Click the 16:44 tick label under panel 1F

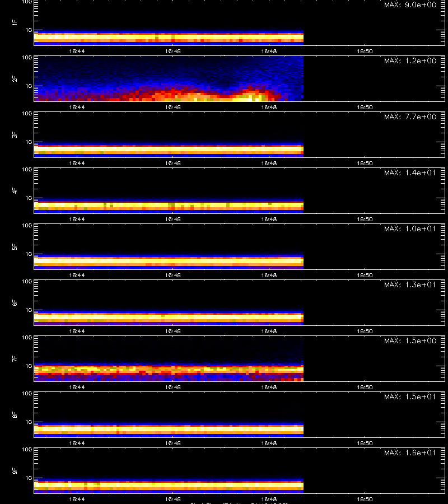(77, 52)
